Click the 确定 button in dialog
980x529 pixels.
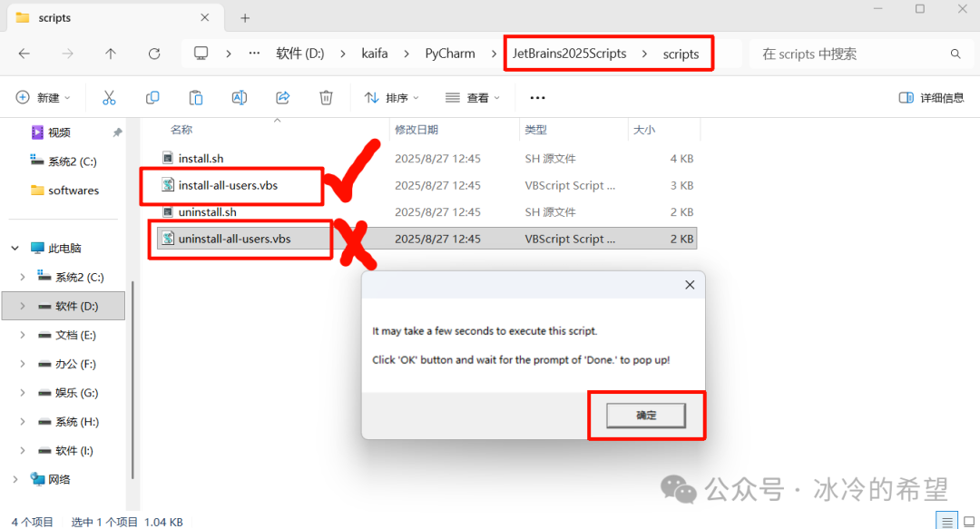click(x=646, y=416)
